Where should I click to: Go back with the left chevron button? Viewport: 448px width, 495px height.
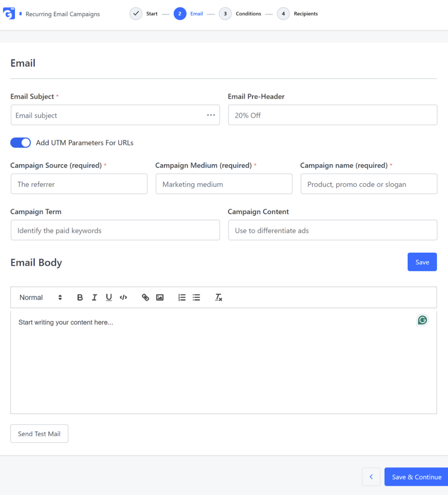371,477
